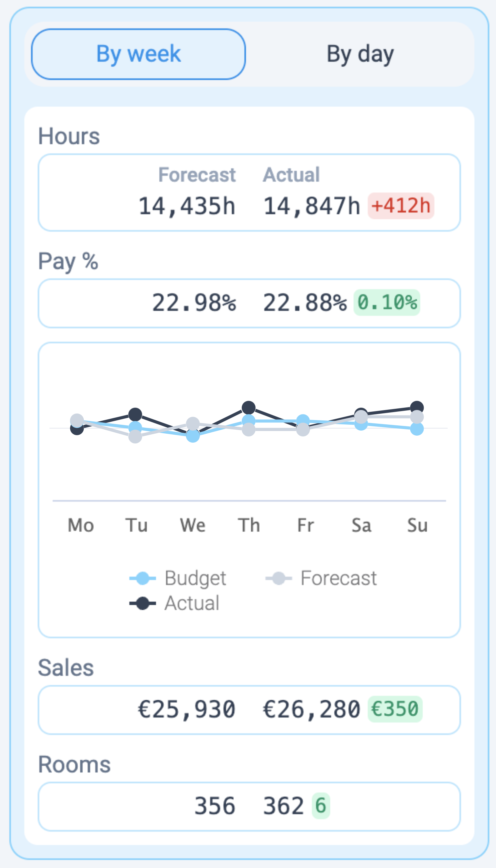The image size is (496, 868).
Task: Select the forecast hours value 14,435h
Action: pos(187,206)
